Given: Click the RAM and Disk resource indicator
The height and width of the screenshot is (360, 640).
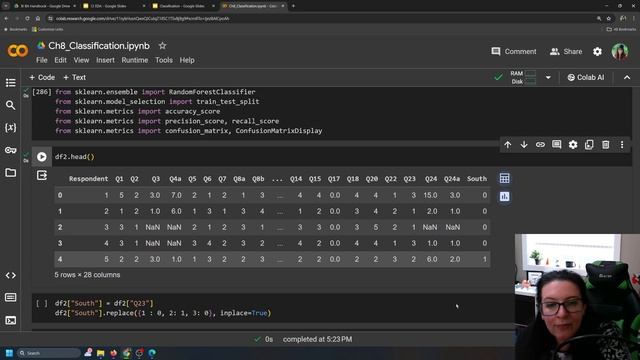Looking at the screenshot, I should click(523, 77).
